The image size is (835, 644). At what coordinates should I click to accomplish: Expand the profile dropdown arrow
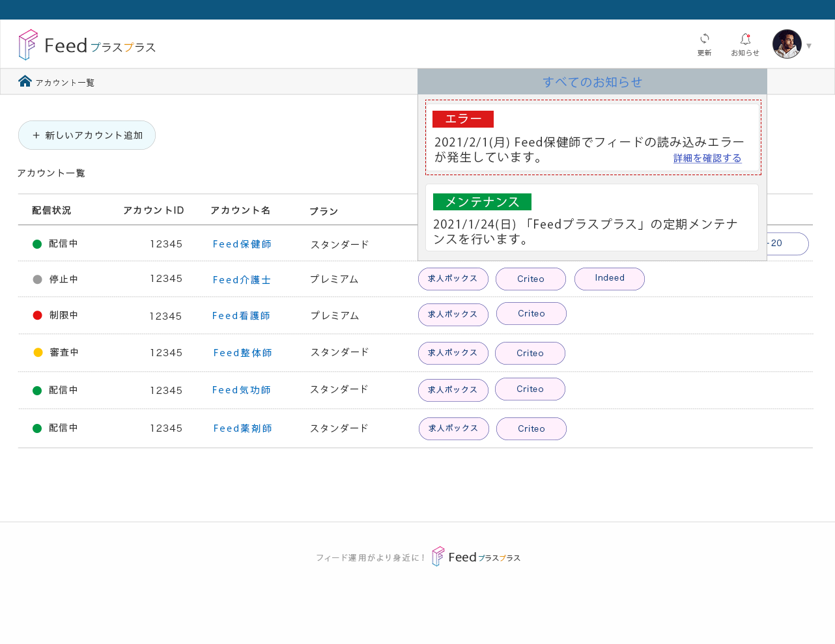tap(809, 46)
